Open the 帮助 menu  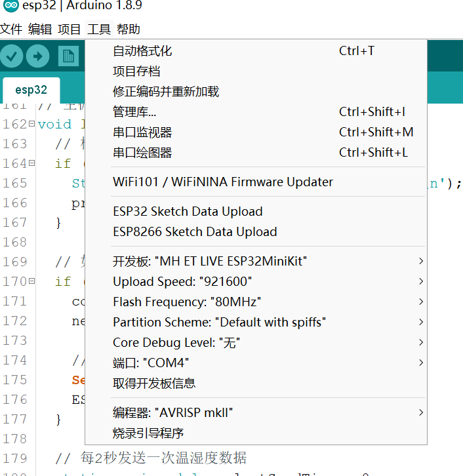pyautogui.click(x=129, y=30)
